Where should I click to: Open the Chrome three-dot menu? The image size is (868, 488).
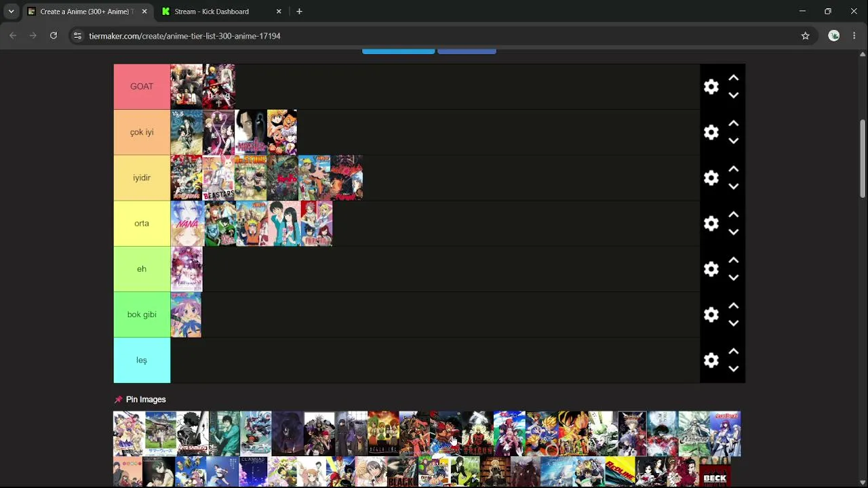[x=854, y=36]
